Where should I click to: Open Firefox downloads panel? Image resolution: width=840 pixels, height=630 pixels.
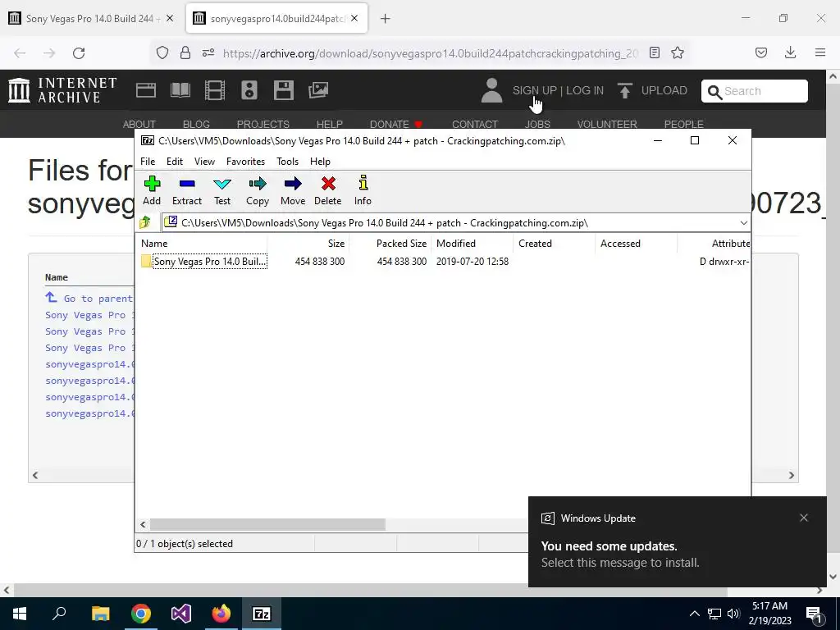coord(790,52)
